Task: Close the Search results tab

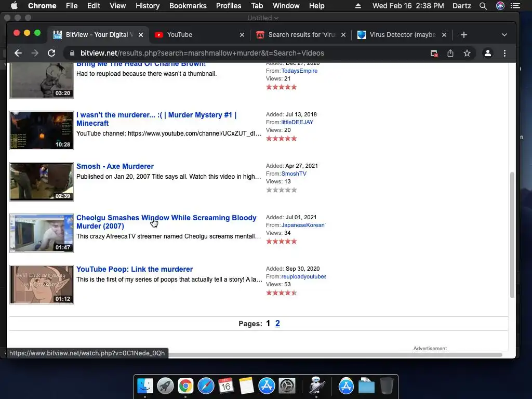Action: [x=343, y=35]
